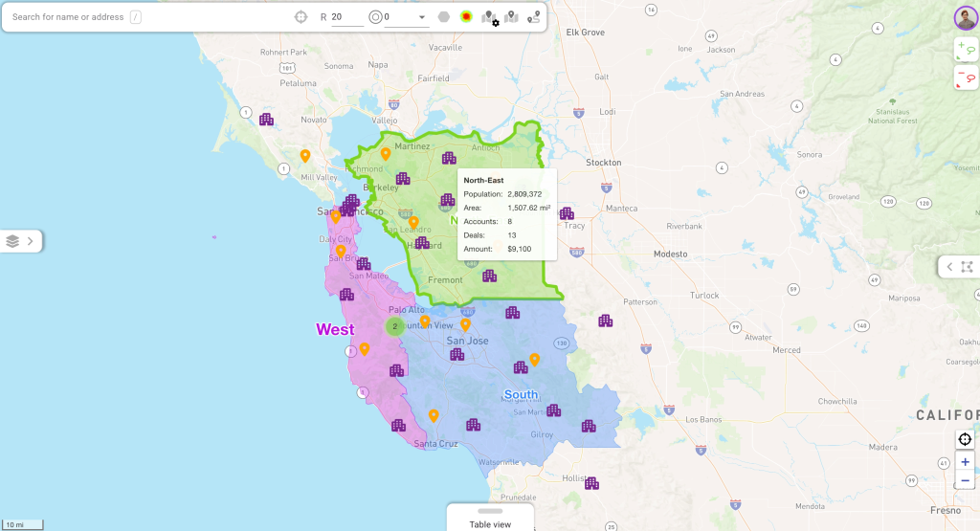
Task: Open the route planning icon
Action: pyautogui.click(x=533, y=17)
